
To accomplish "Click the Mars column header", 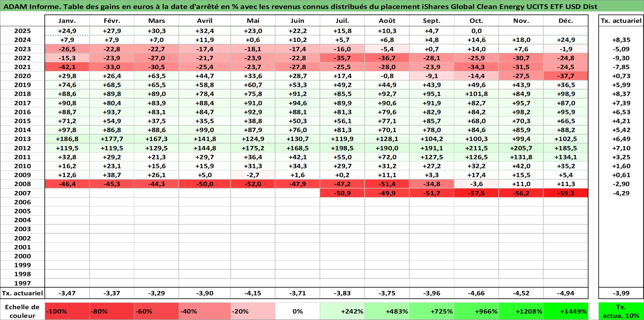I will [x=157, y=21].
